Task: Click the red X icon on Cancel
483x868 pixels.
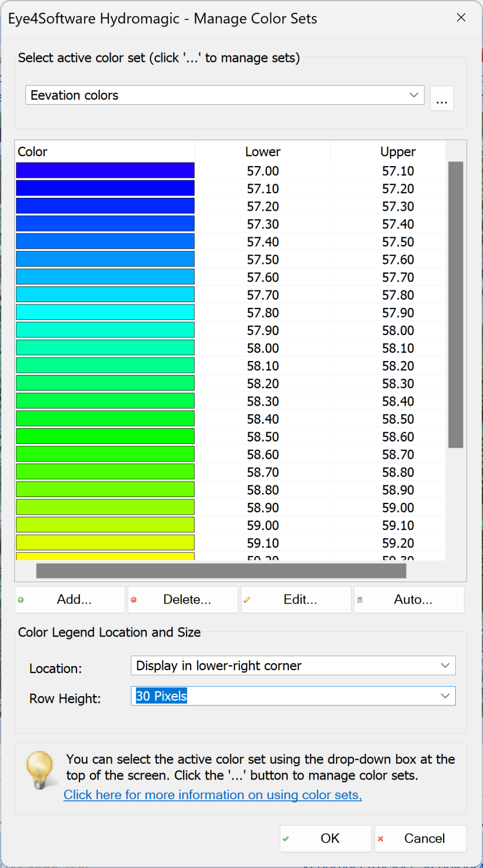Action: (x=380, y=838)
